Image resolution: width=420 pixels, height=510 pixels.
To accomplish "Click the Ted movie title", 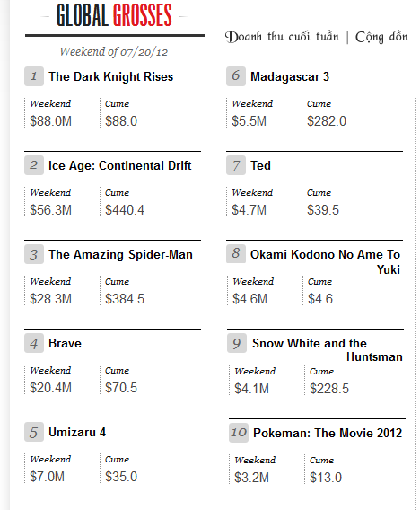I will coord(260,165).
